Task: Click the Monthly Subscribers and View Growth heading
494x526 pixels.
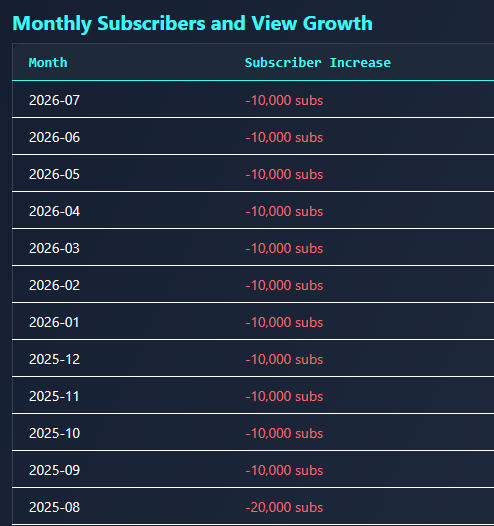Action: [193, 23]
